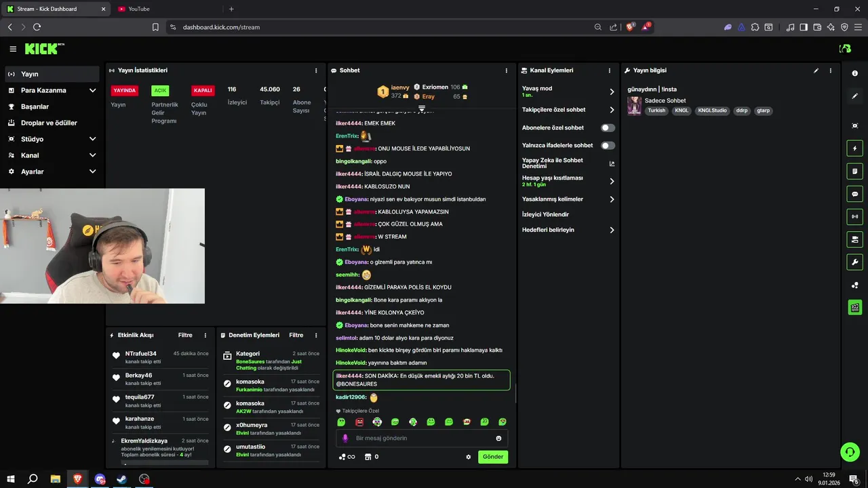Open the hamburger menu beside Kick logo

click(13, 49)
